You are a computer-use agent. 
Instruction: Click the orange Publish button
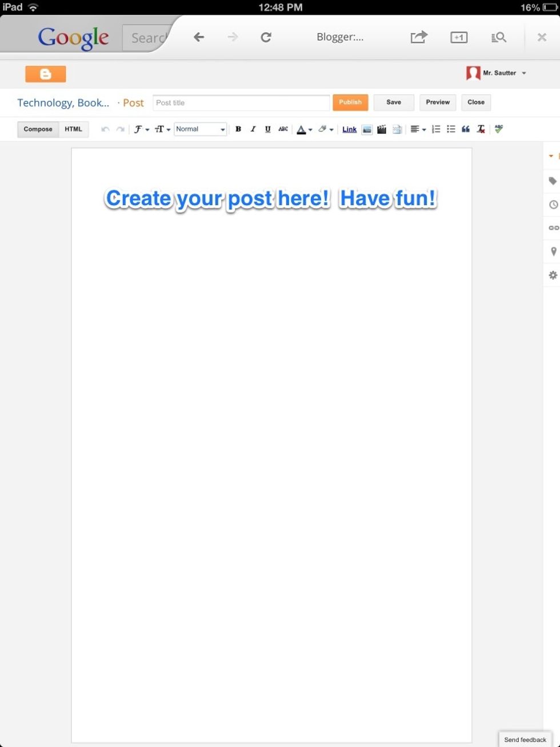pyautogui.click(x=350, y=102)
